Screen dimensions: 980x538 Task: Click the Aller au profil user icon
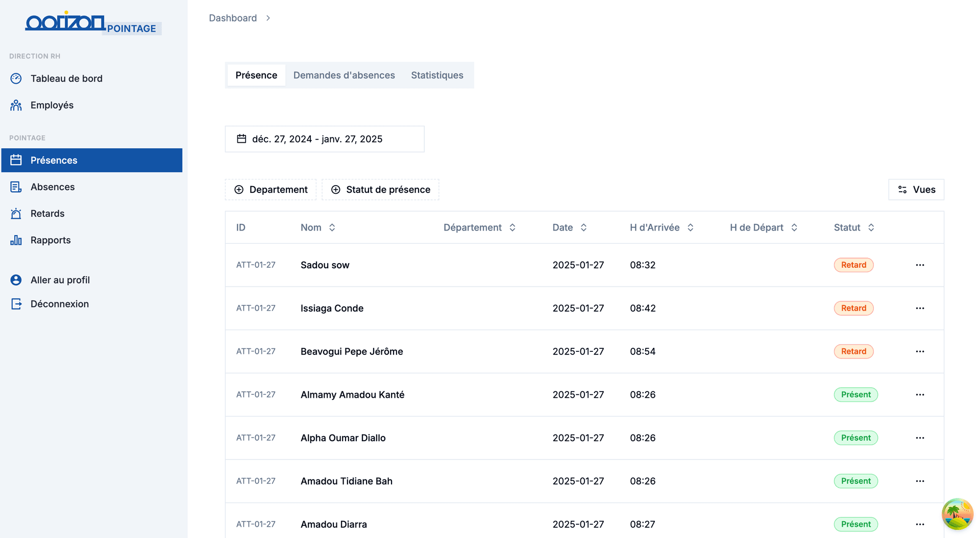click(16, 279)
